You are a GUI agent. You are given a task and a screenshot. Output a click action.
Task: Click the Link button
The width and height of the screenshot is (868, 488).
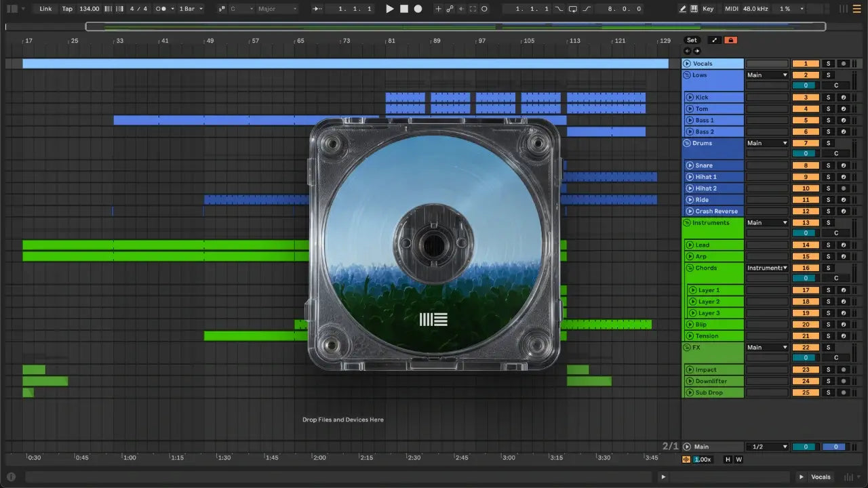pyautogui.click(x=45, y=9)
